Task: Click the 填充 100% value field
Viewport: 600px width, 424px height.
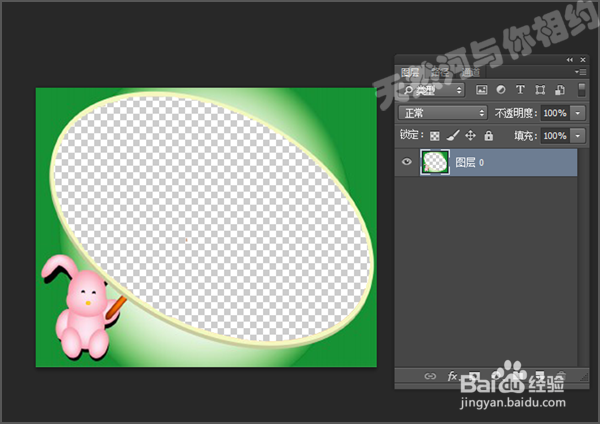Action: 555,135
